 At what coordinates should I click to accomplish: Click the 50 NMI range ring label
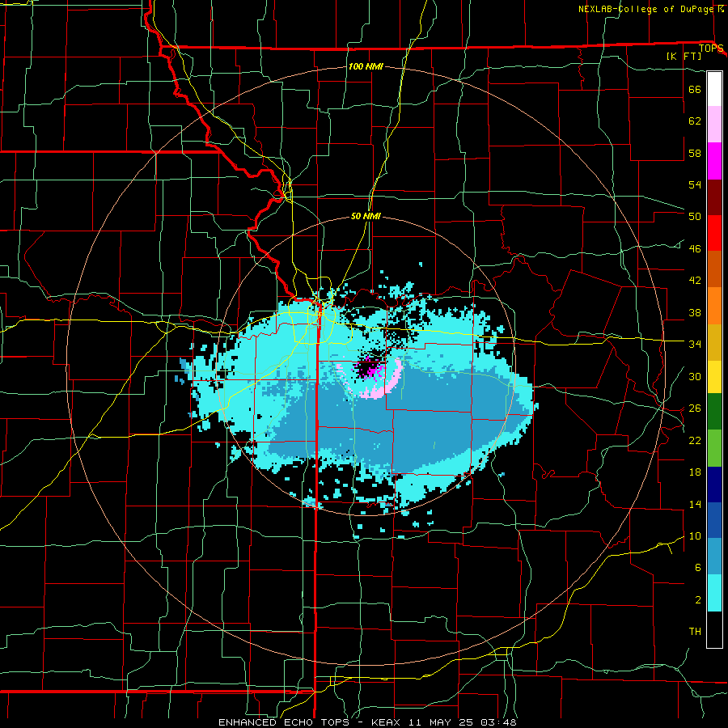[366, 216]
